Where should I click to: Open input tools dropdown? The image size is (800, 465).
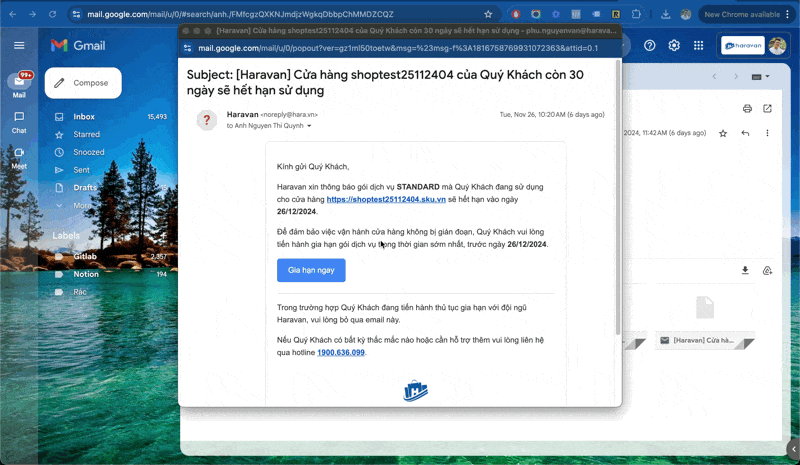click(x=760, y=77)
